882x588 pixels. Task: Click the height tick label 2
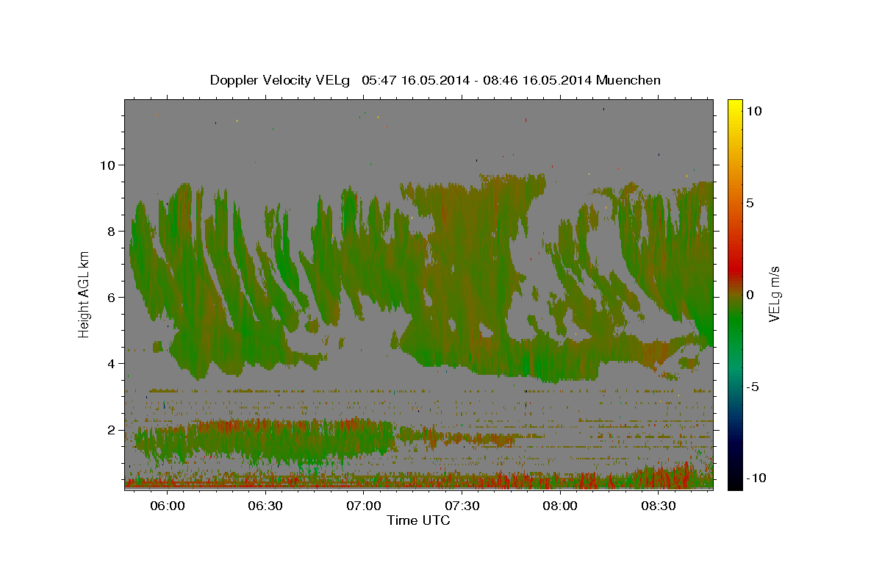(x=111, y=429)
